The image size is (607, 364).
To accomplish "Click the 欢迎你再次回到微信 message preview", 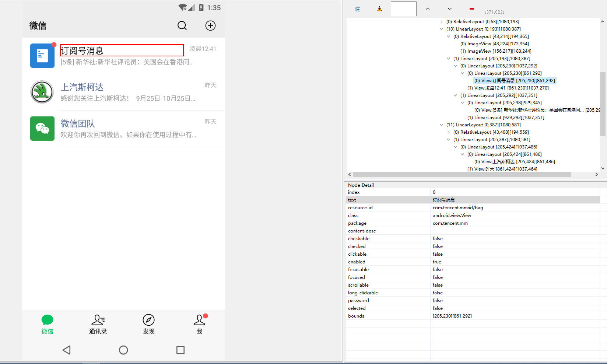I will [x=128, y=135].
